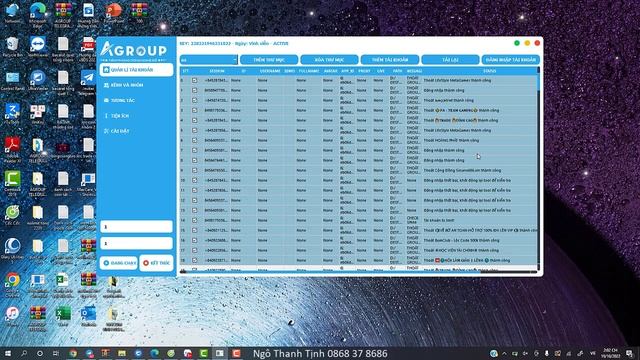Focus the upper number field above ĐANG CHẠY
The height and width of the screenshot is (360, 640).
pyautogui.click(x=136, y=227)
